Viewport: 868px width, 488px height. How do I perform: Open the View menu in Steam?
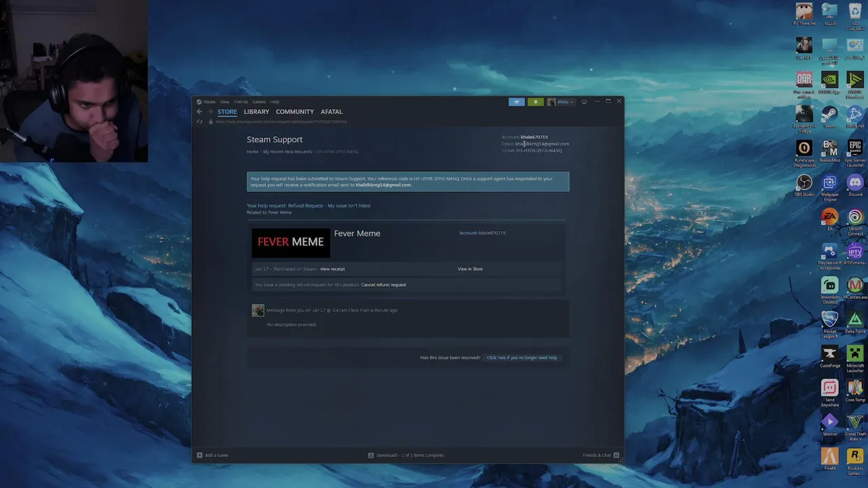click(x=224, y=102)
